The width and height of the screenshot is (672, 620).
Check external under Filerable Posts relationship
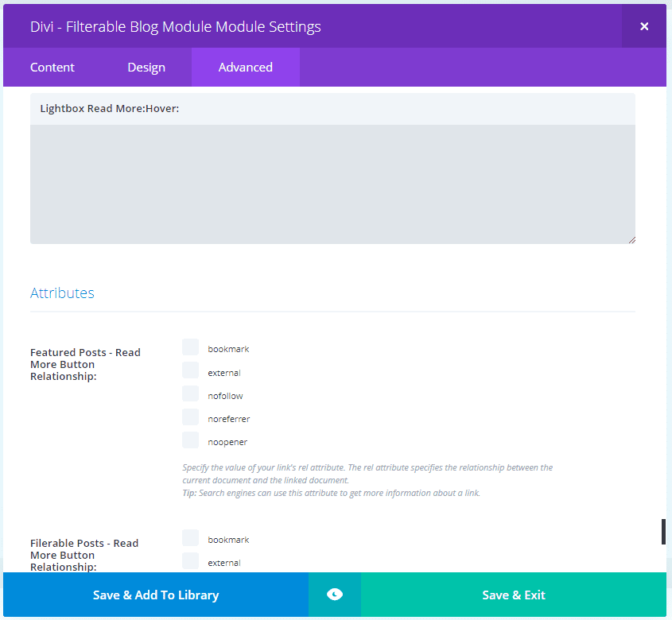190,561
